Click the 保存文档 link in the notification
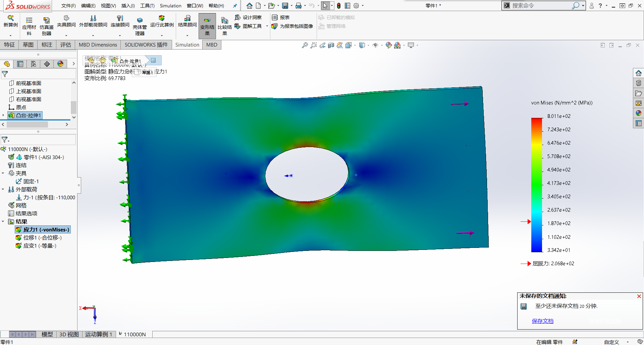The height and width of the screenshot is (345, 644). pyautogui.click(x=543, y=321)
